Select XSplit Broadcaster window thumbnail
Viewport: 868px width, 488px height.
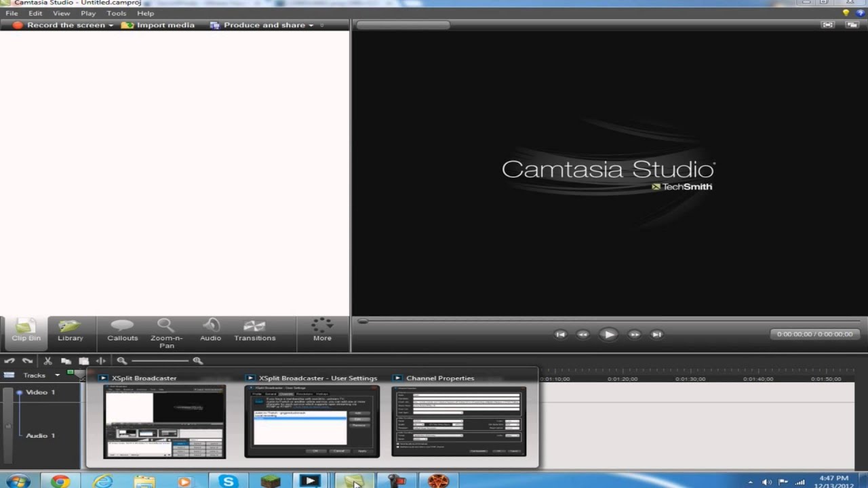point(164,421)
